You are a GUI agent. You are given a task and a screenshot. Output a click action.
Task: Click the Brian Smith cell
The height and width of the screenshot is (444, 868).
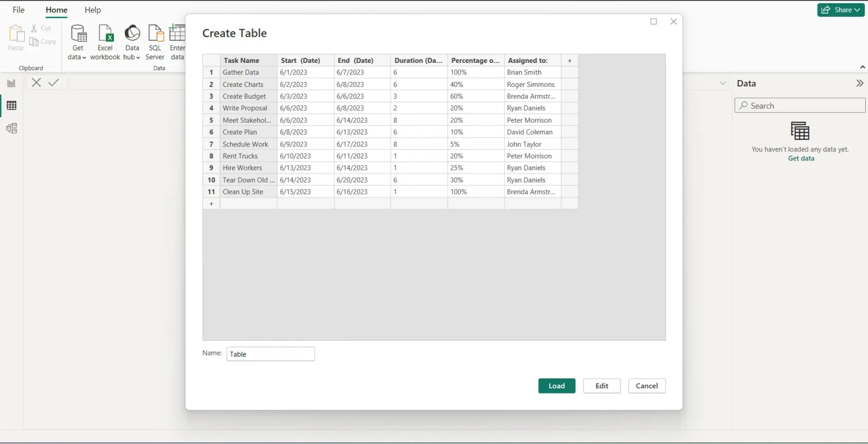coord(533,72)
